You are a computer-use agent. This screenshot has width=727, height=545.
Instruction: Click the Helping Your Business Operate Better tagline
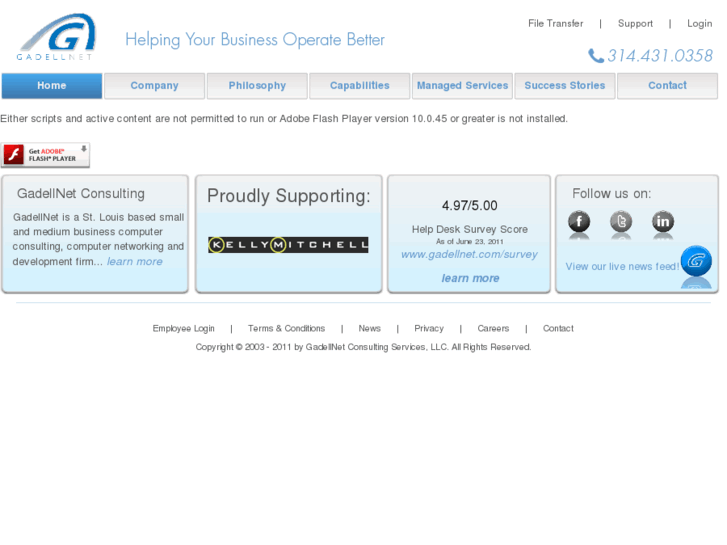(255, 40)
